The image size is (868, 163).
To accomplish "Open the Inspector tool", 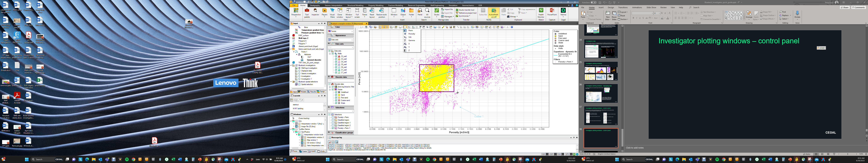I will click(x=315, y=13).
